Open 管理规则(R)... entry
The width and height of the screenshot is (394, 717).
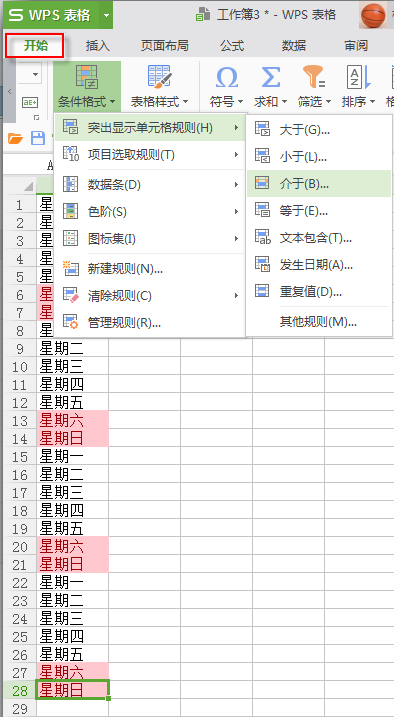pyautogui.click(x=150, y=323)
